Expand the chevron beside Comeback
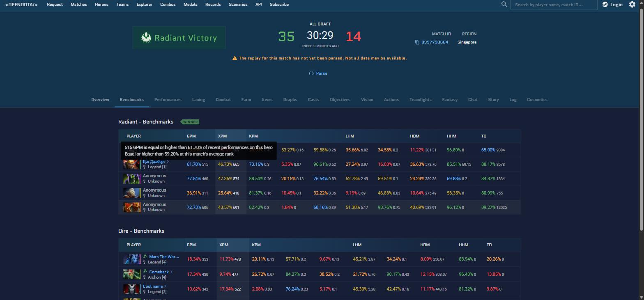644x300 pixels. coord(171,272)
